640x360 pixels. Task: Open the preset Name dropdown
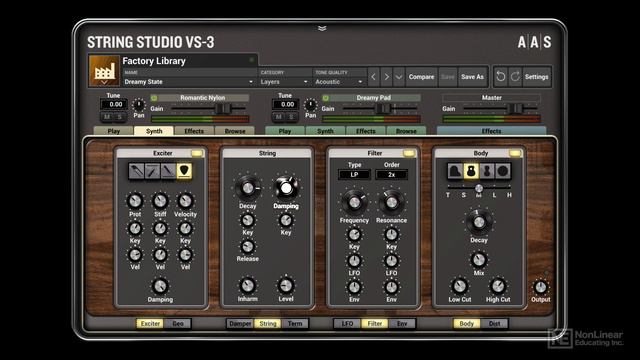189,82
